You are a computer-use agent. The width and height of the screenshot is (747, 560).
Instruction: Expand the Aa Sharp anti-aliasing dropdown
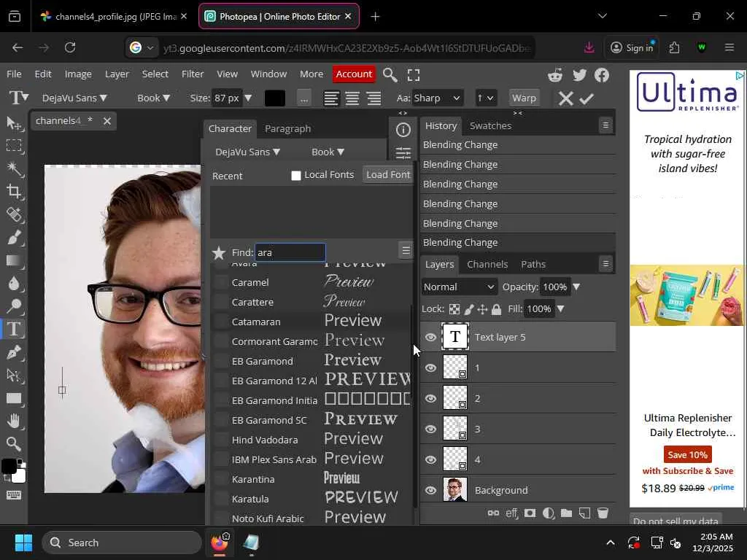[438, 98]
